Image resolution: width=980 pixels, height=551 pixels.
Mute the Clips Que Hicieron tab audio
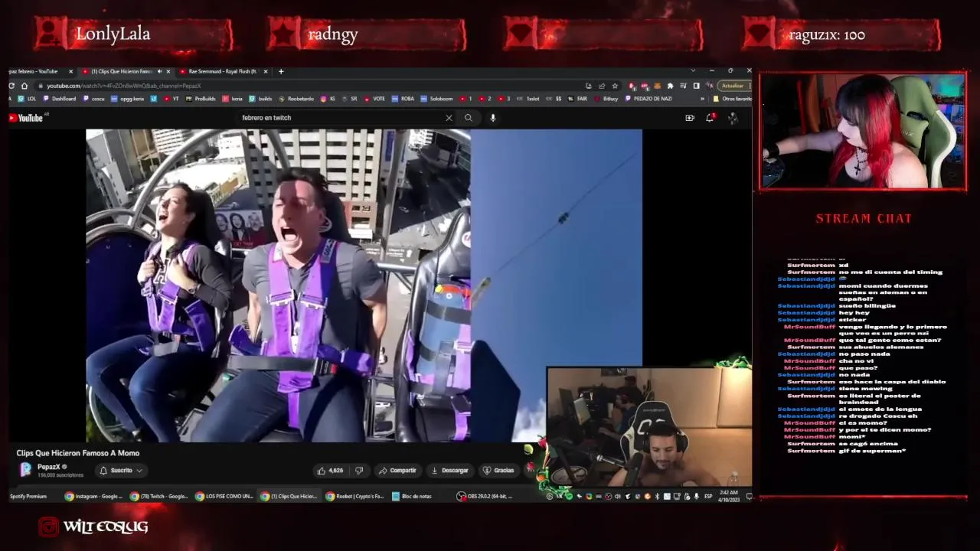click(158, 71)
